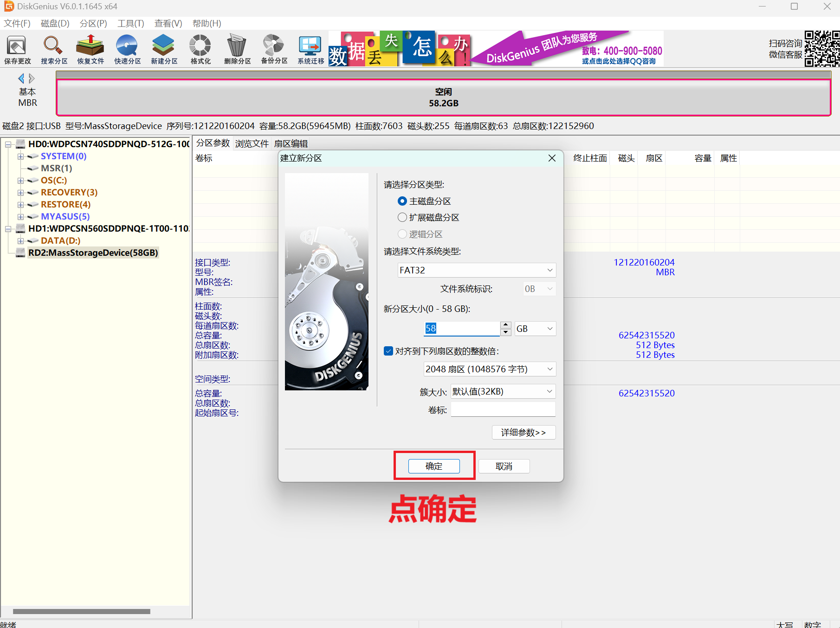Expand the OS(C:) partition node
This screenshot has height=628, width=840.
click(x=20, y=181)
